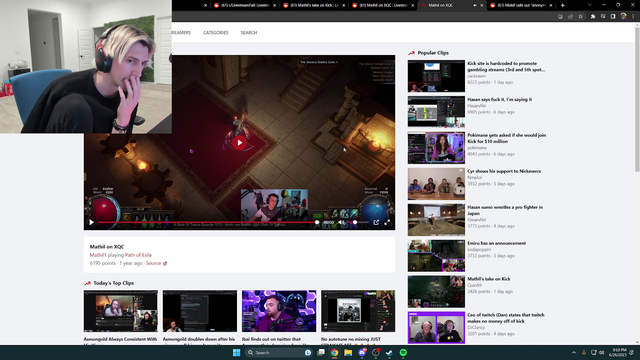
Task: Expand the system tray hidden icons chevron
Action: tap(574, 353)
